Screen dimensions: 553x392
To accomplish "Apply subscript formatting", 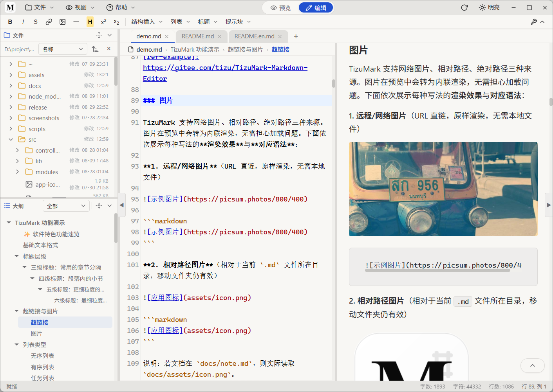I will 116,22.
